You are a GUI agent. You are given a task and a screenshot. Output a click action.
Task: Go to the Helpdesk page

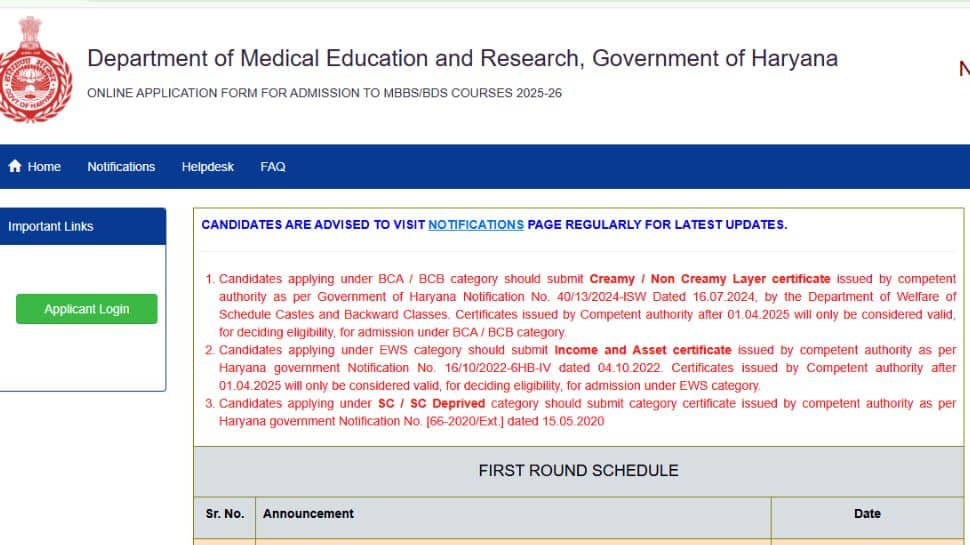click(207, 166)
